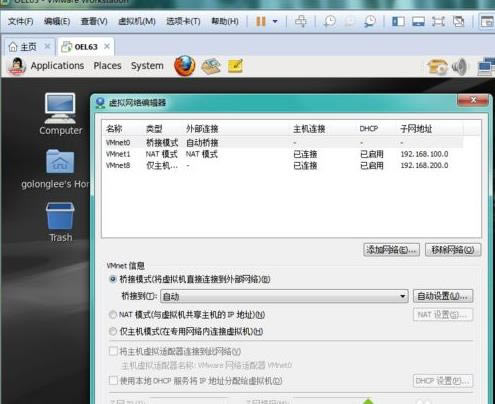Click the revert snapshot toolbar icon
The width and height of the screenshot is (495, 404).
(349, 21)
